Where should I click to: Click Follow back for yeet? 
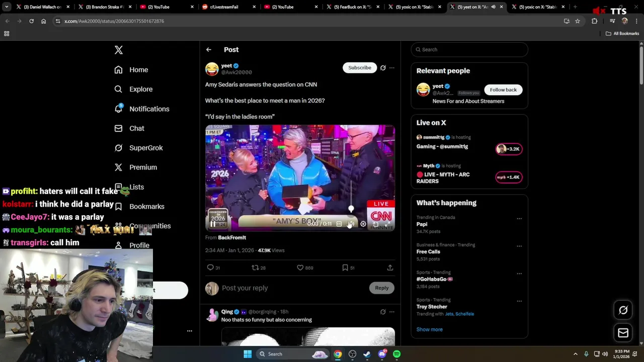[503, 90]
